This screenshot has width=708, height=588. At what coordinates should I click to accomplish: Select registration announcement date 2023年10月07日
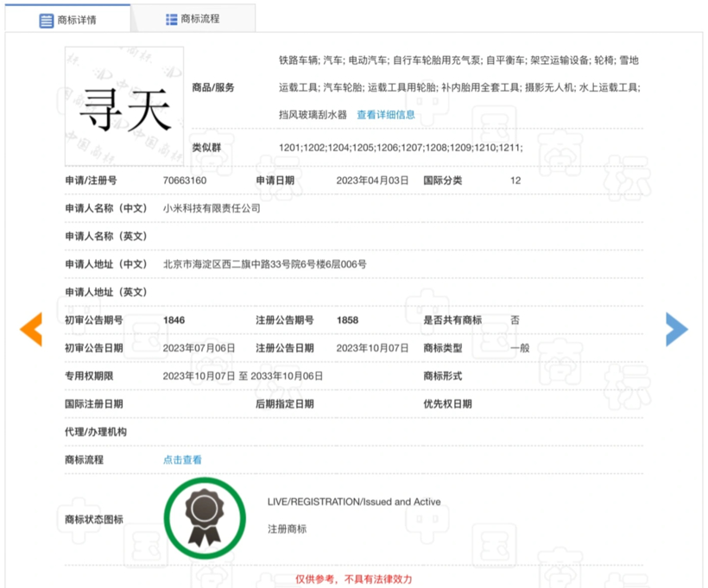(x=372, y=348)
